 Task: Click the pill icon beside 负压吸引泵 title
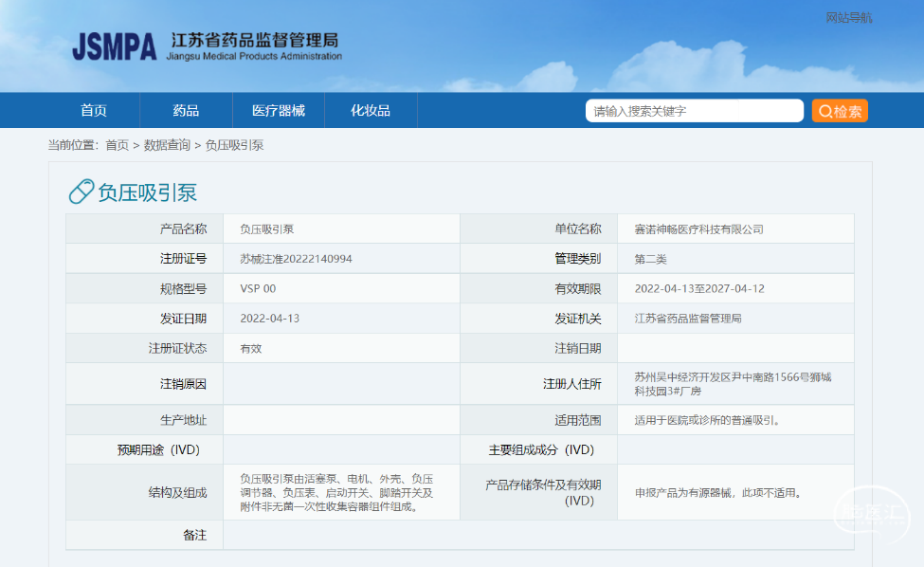(x=82, y=192)
